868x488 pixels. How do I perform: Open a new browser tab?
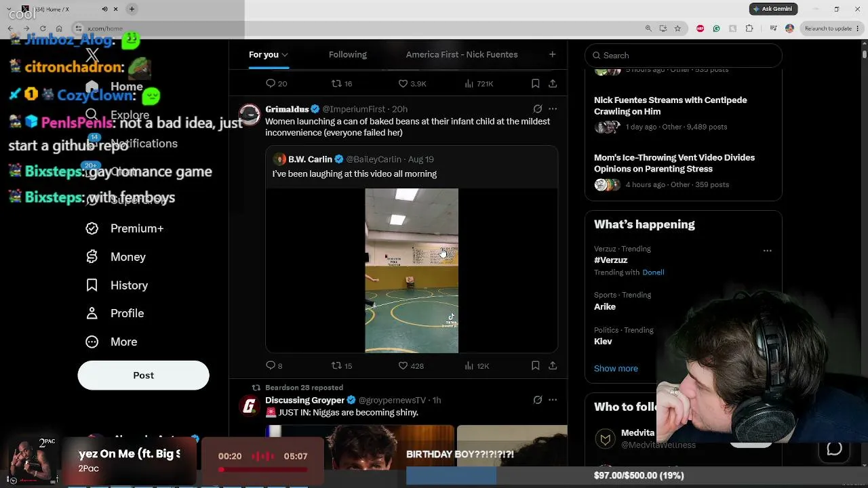coord(132,9)
